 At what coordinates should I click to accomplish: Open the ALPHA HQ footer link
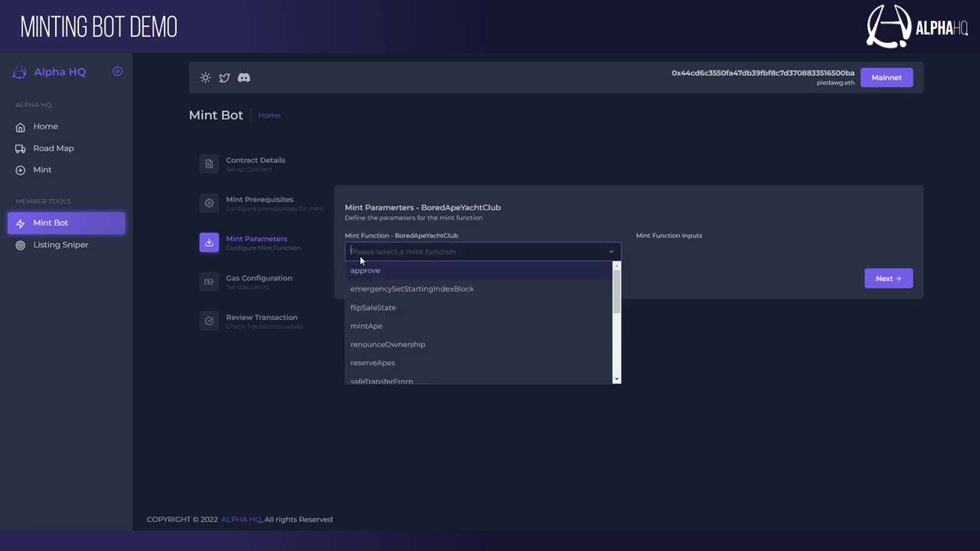coord(241,520)
